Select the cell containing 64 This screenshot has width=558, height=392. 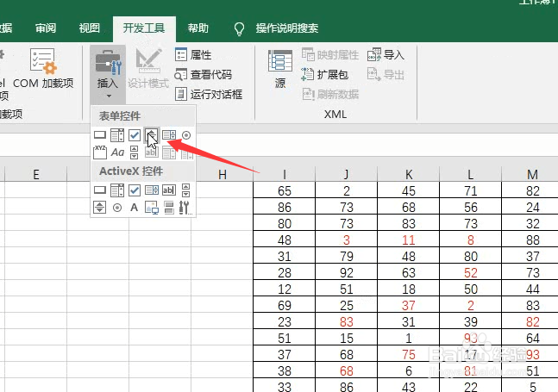click(x=530, y=338)
